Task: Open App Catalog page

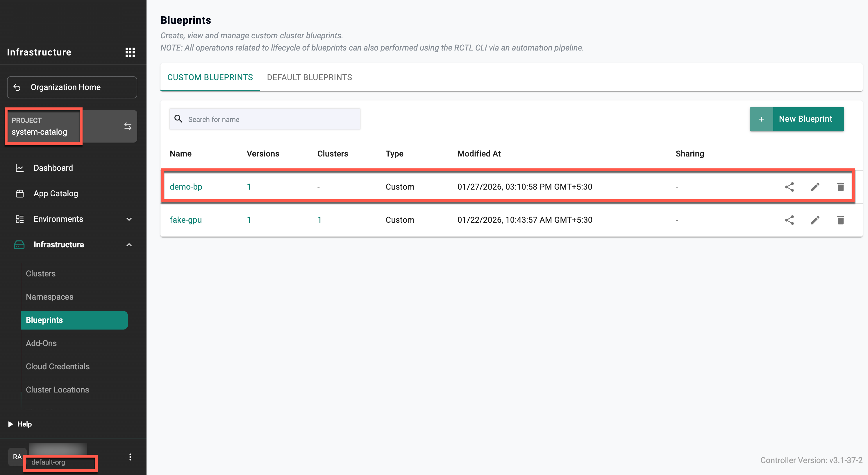Action: pyautogui.click(x=56, y=194)
